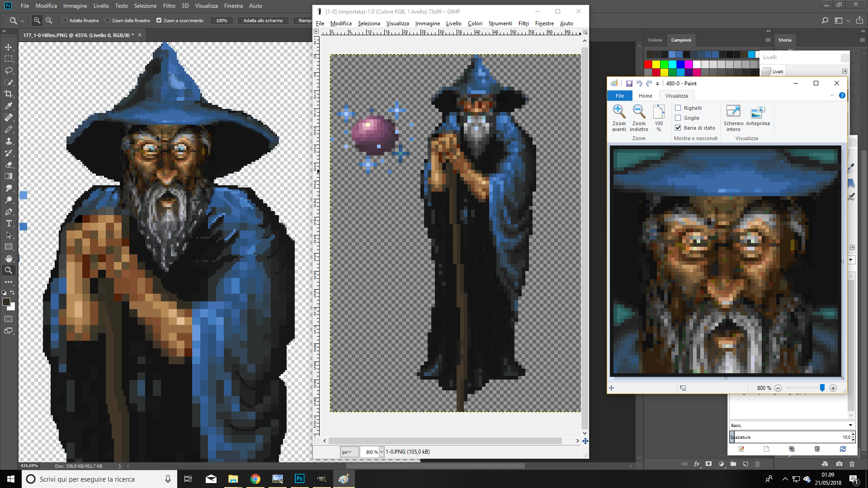Open the Filtri menu in GIMP
Viewport: 868px width, 488px height.
click(524, 23)
